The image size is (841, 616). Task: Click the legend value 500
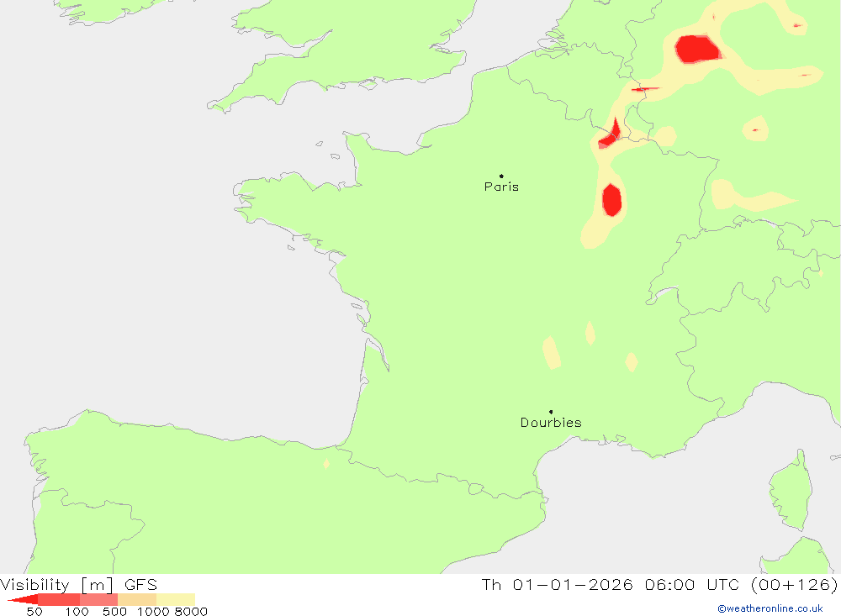point(114,612)
